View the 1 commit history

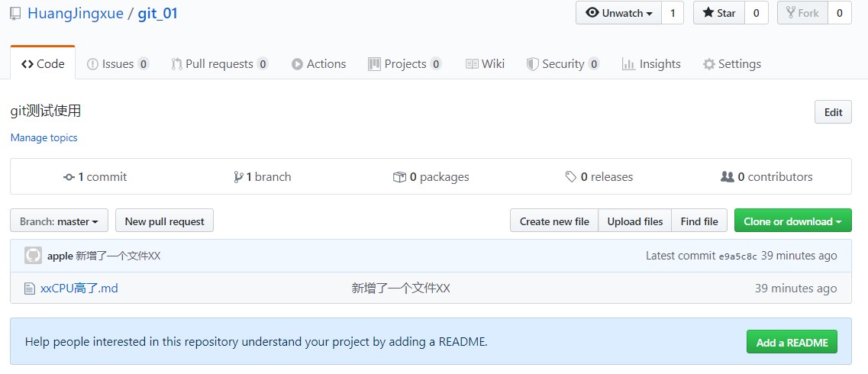pyautogui.click(x=95, y=177)
